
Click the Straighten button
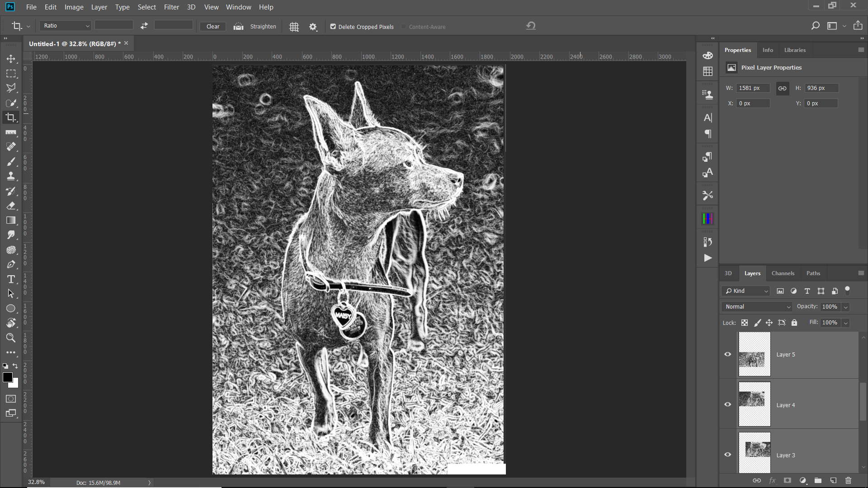point(263,27)
